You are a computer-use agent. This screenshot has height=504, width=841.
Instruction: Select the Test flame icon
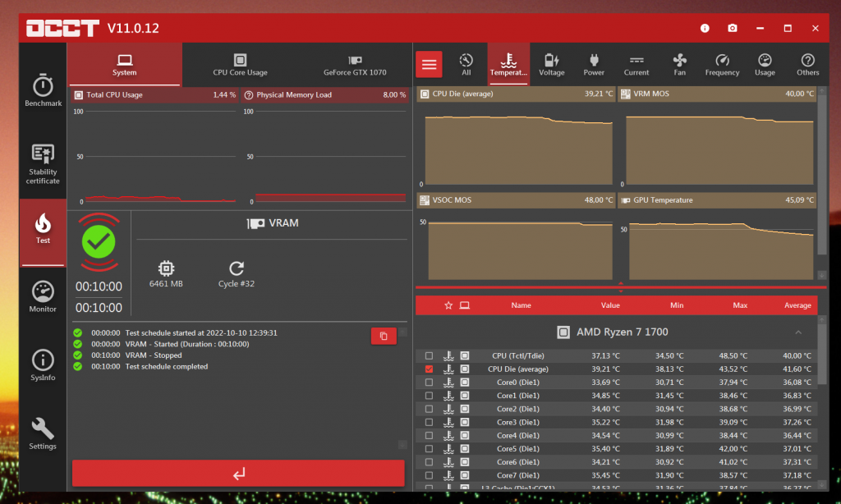click(43, 223)
